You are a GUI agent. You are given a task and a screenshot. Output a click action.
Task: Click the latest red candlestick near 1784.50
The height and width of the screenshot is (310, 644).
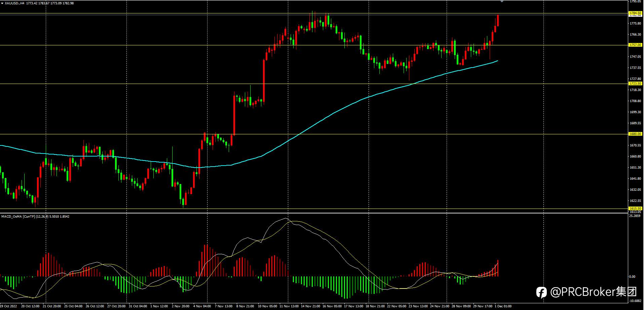click(x=498, y=20)
